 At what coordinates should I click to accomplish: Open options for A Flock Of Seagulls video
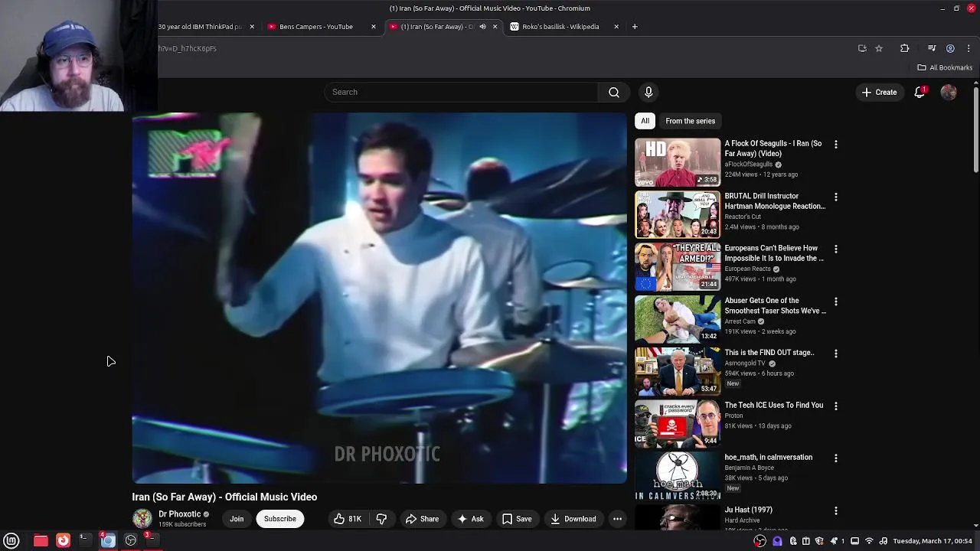[835, 144]
